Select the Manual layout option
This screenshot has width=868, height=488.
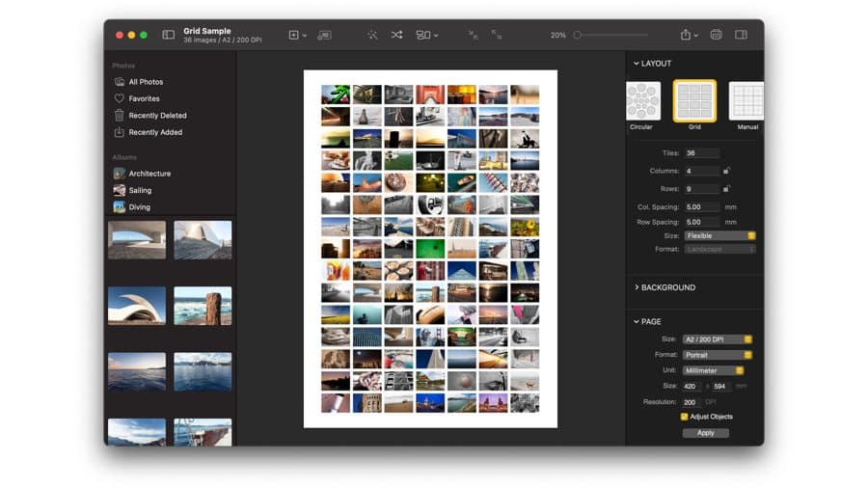[746, 100]
